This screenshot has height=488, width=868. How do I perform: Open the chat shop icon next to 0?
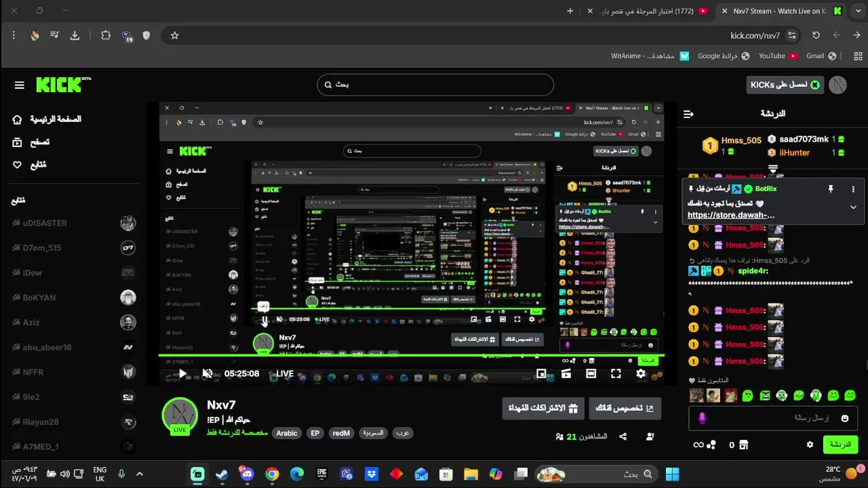(x=744, y=445)
